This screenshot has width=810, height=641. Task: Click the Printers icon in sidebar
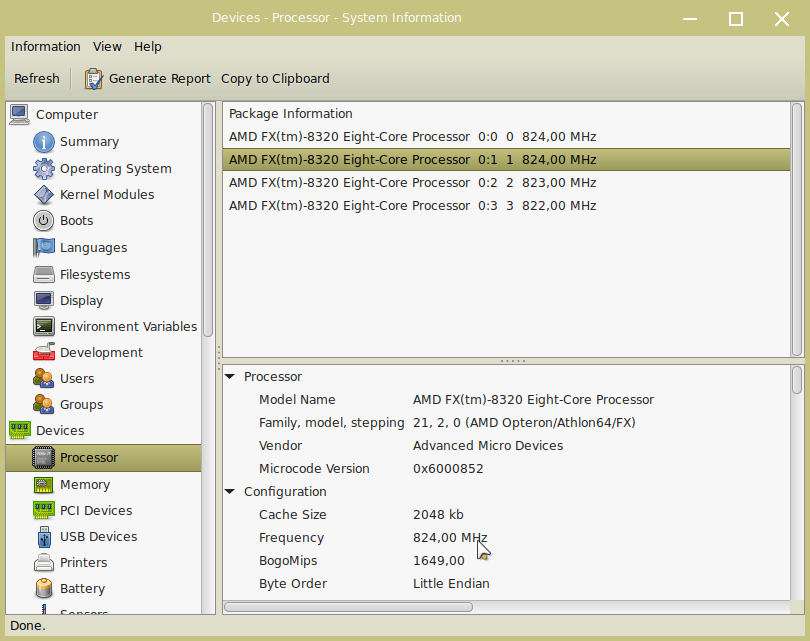pyautogui.click(x=43, y=562)
